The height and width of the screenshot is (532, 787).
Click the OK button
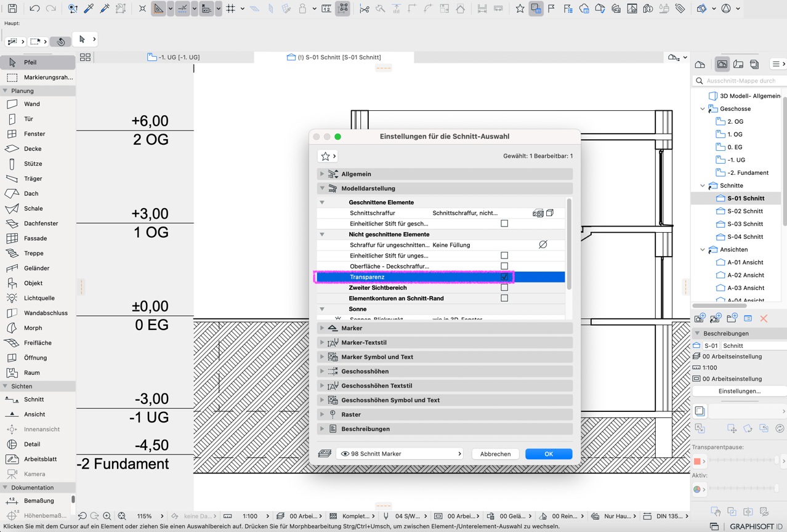click(549, 454)
